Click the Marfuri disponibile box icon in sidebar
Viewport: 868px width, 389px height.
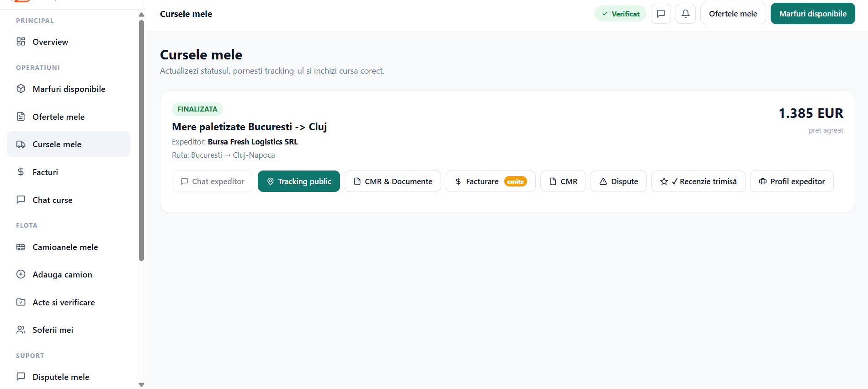pyautogui.click(x=21, y=89)
